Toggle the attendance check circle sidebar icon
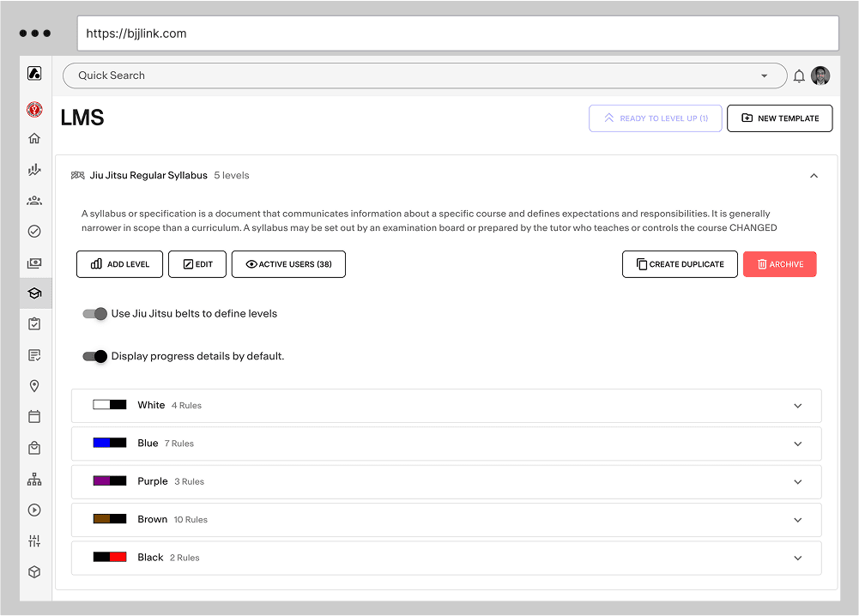859x616 pixels. (x=34, y=231)
